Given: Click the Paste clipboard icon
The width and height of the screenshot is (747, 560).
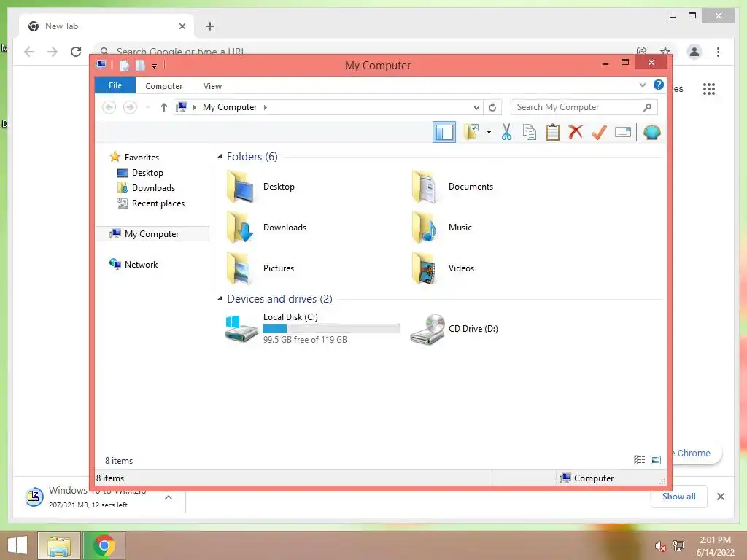Looking at the screenshot, I should (553, 132).
